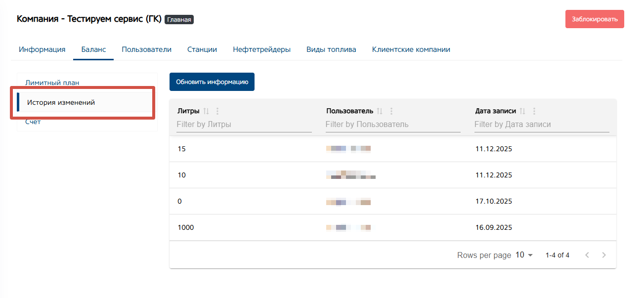Open the Rows per page dropdown

pyautogui.click(x=524, y=255)
